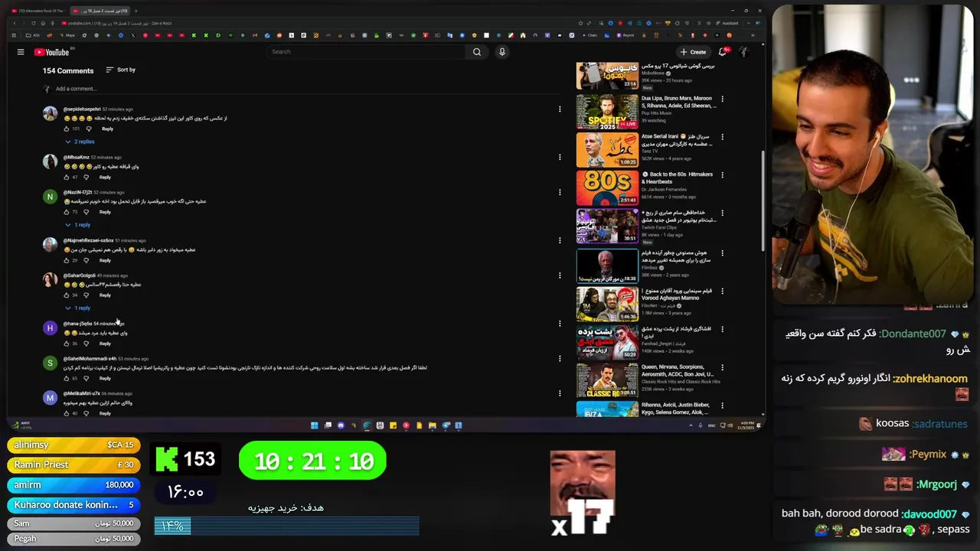The height and width of the screenshot is (551, 980).
Task: Like the comment by @SahelMohammadi-x4h
Action: pyautogui.click(x=67, y=378)
